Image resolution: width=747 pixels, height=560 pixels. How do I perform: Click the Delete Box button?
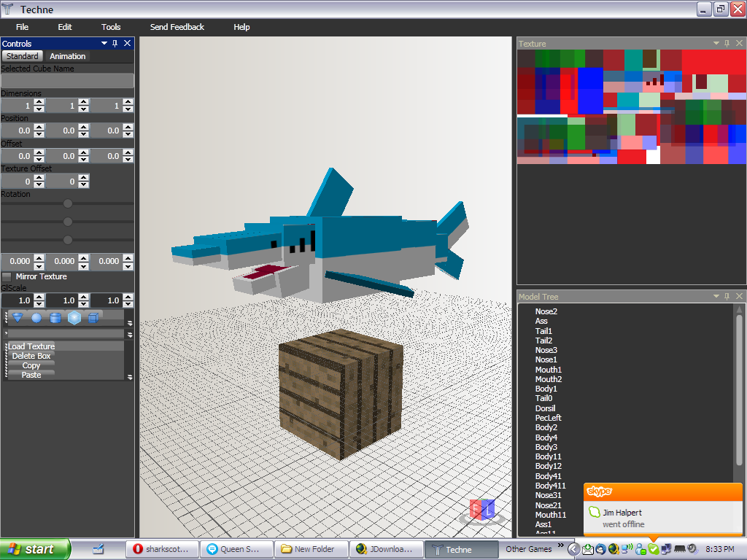(x=32, y=356)
